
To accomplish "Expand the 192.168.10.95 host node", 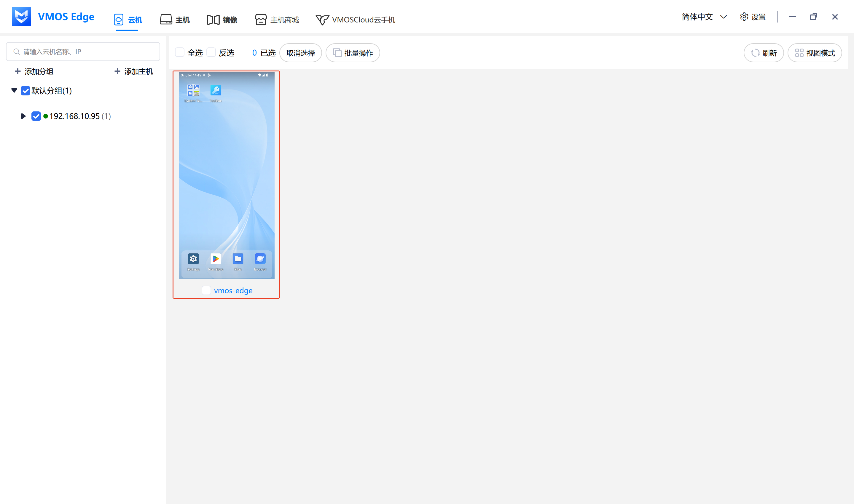I will pyautogui.click(x=23, y=116).
